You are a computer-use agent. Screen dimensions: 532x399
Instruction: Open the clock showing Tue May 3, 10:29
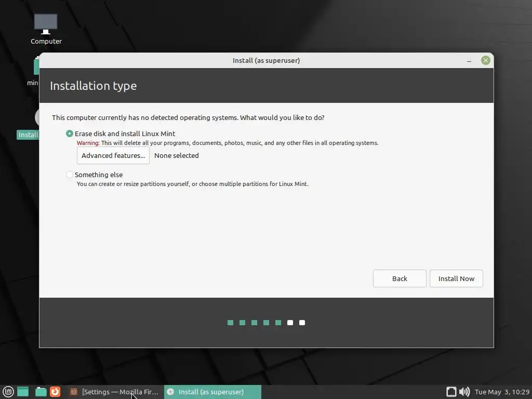[x=502, y=392]
